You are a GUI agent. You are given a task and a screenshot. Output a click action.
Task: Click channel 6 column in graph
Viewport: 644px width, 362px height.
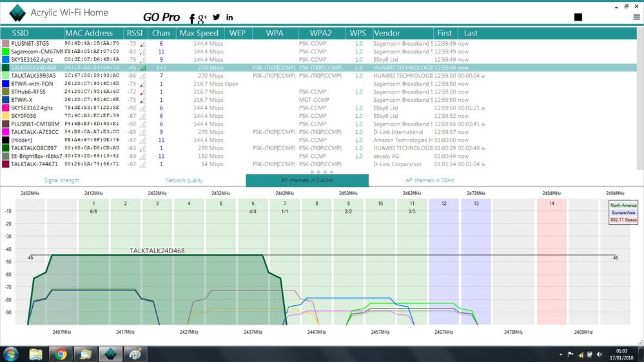pyautogui.click(x=253, y=262)
